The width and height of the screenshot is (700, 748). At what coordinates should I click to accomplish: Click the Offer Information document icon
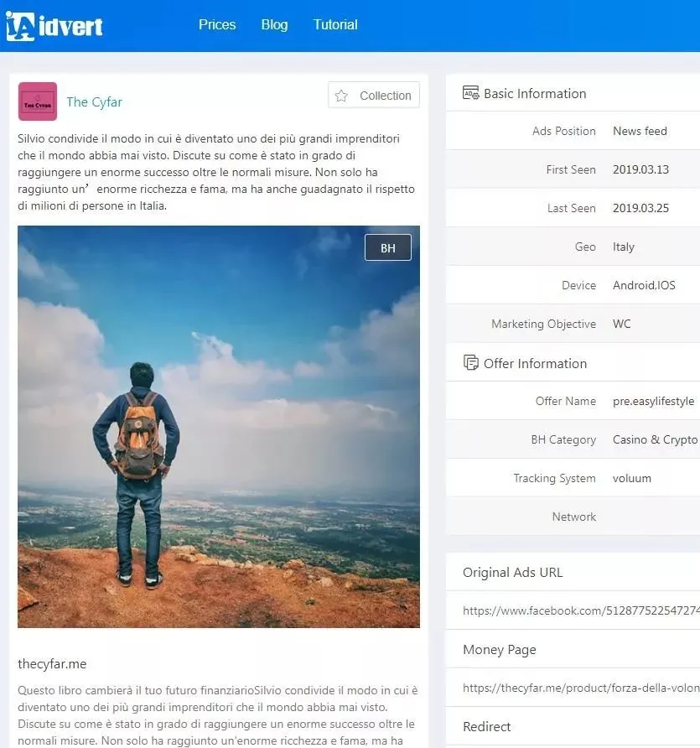point(470,362)
